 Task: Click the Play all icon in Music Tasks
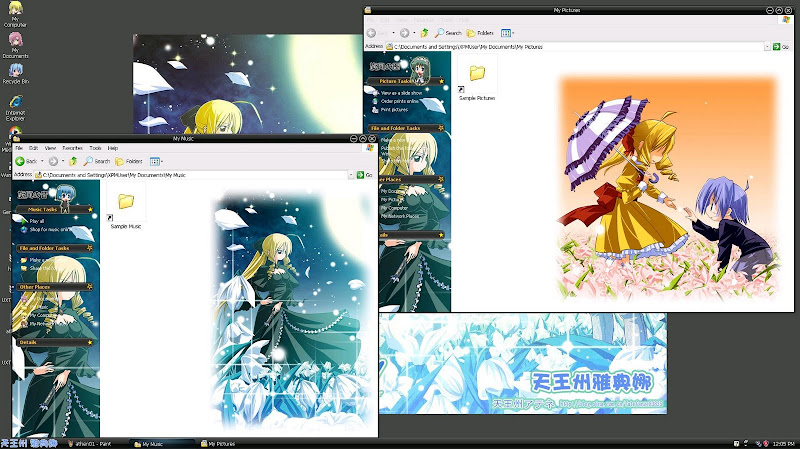pyautogui.click(x=23, y=221)
